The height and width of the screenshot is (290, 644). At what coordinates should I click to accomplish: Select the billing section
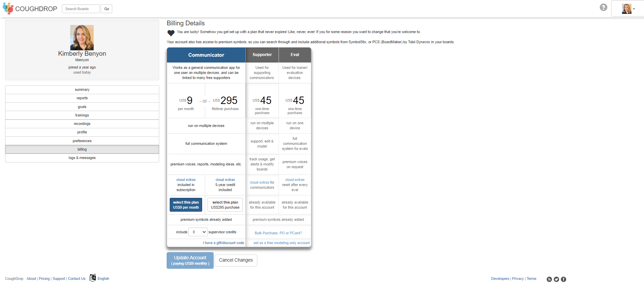pyautogui.click(x=82, y=150)
